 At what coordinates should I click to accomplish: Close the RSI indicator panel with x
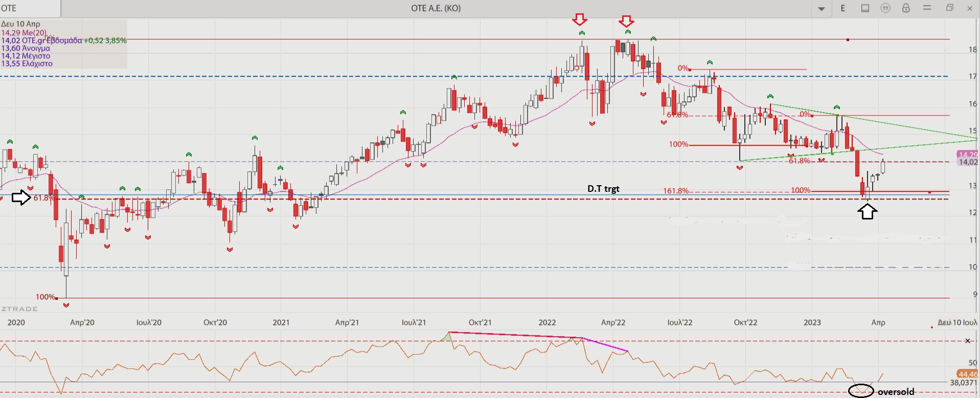click(967, 341)
